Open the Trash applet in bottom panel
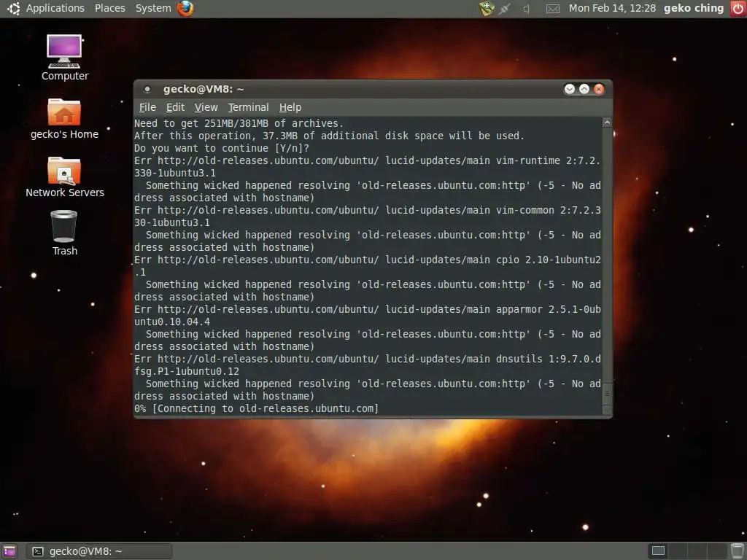747x560 pixels. (x=738, y=551)
